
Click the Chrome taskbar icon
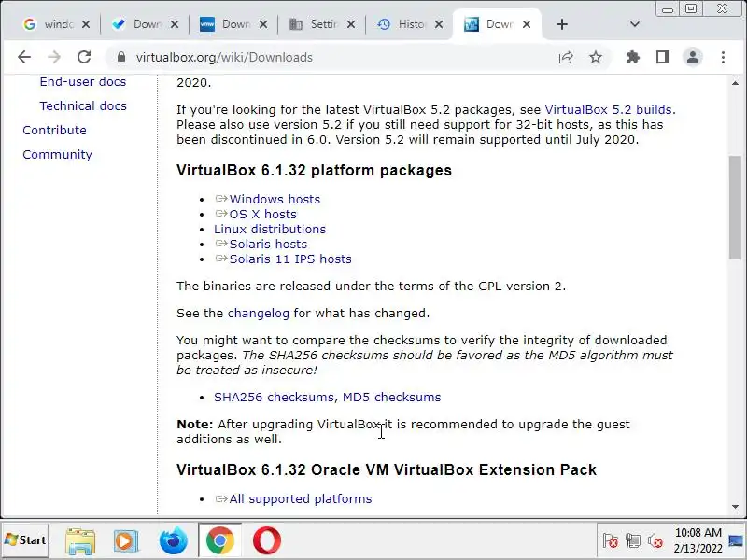[x=219, y=540]
